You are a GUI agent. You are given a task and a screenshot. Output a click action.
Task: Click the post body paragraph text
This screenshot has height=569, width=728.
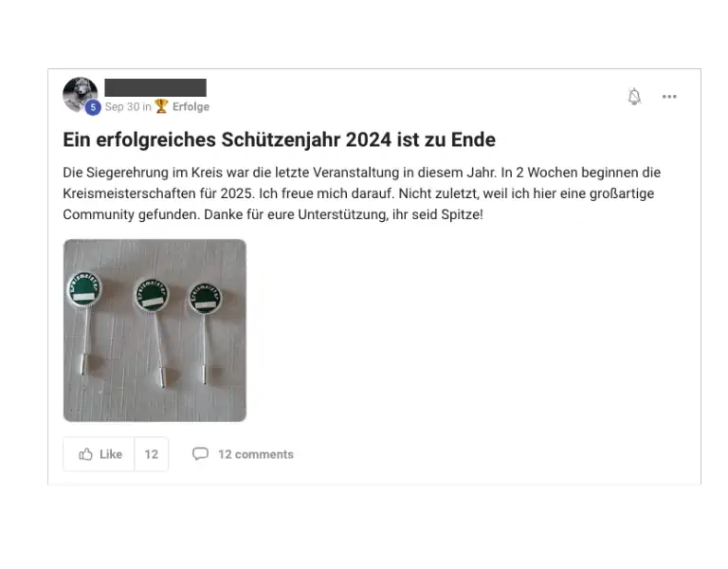pyautogui.click(x=362, y=193)
